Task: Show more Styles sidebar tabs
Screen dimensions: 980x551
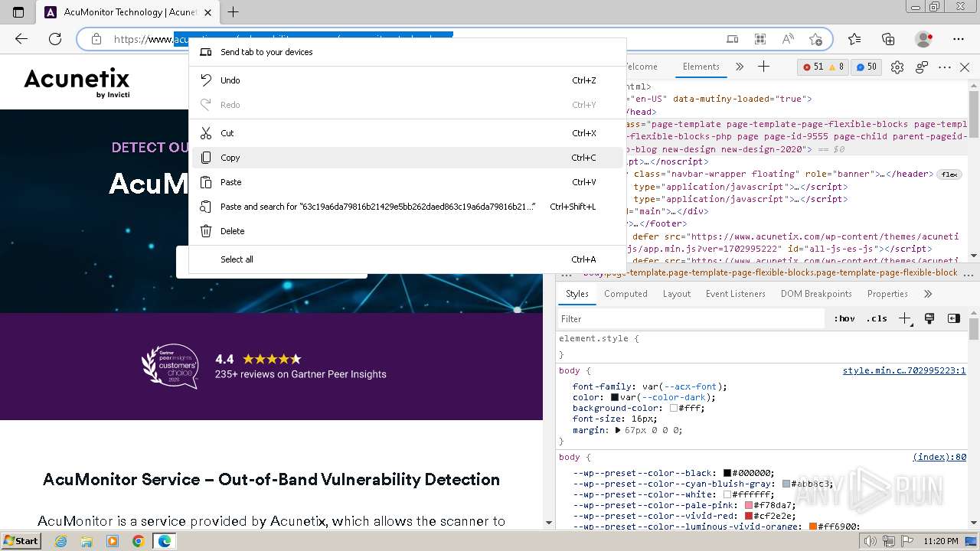Action: click(x=928, y=294)
